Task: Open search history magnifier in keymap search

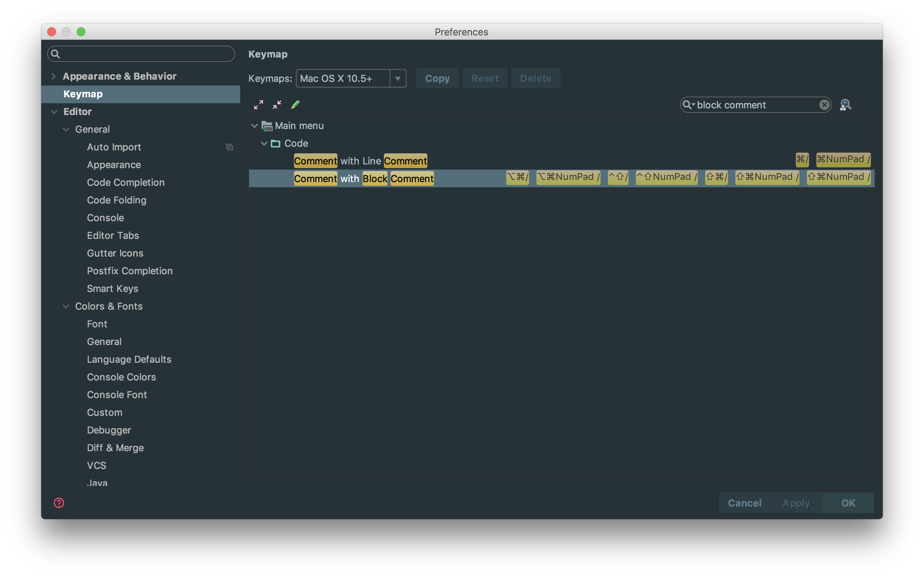Action: point(688,105)
